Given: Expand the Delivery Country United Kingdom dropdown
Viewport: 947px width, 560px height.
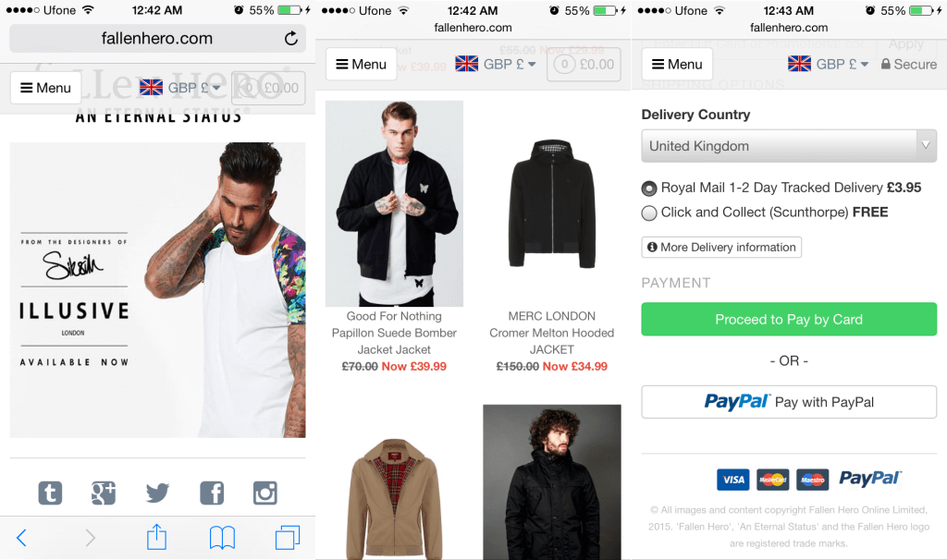Looking at the screenshot, I should pyautogui.click(x=789, y=146).
